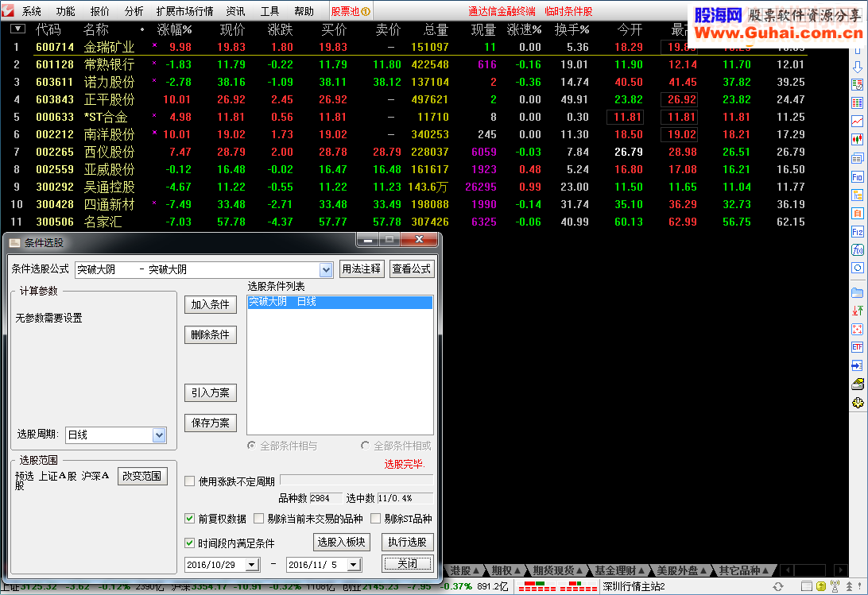Select 突破大阴 日线 in condition list
This screenshot has width=868, height=595.
tap(340, 302)
